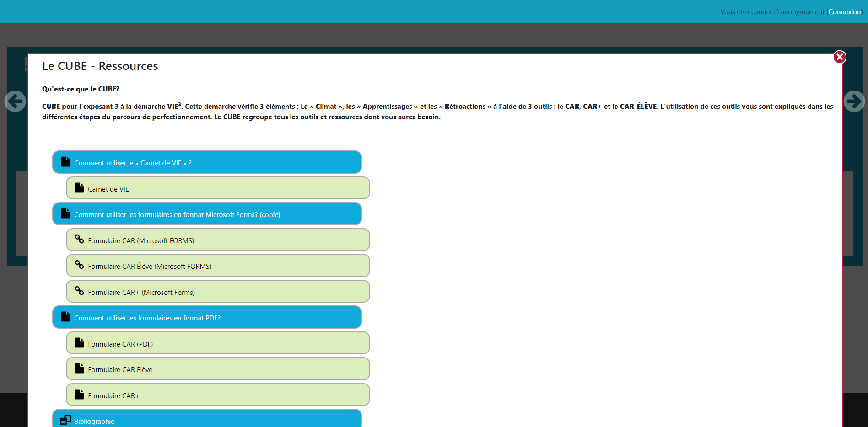Click the Connexion link
The width and height of the screenshot is (868, 427).
(844, 12)
